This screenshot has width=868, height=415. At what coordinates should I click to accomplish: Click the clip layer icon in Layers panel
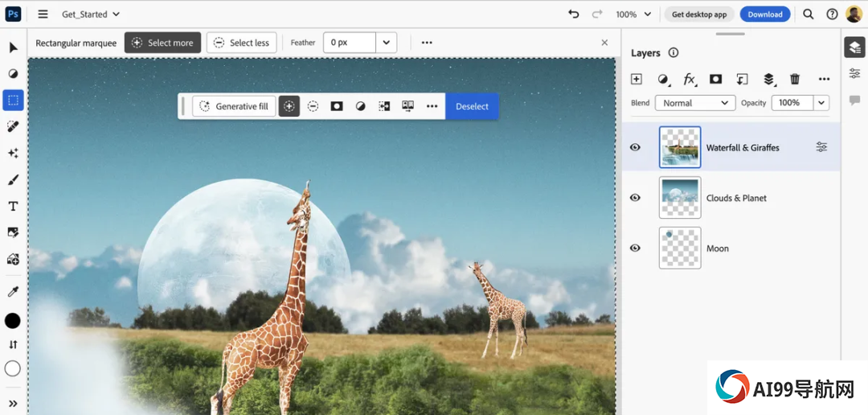pos(743,80)
